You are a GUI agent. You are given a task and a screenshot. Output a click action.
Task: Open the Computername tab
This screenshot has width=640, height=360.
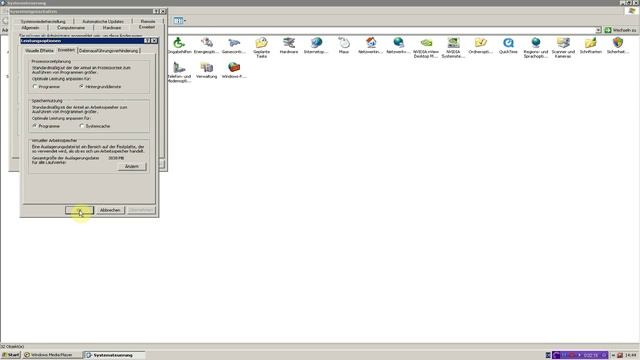(71, 28)
